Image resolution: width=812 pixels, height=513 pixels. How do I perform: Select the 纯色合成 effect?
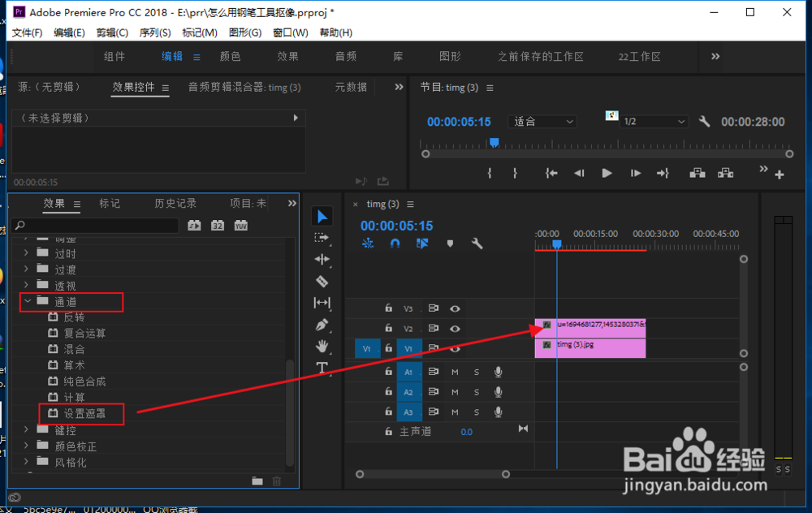(84, 382)
